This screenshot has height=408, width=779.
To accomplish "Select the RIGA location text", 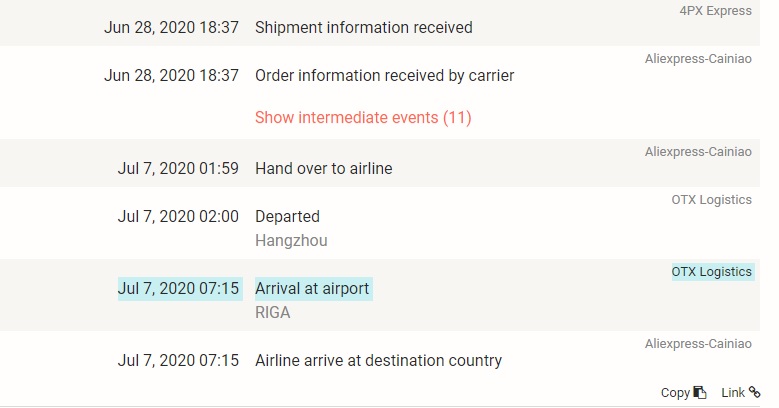I will point(272,313).
